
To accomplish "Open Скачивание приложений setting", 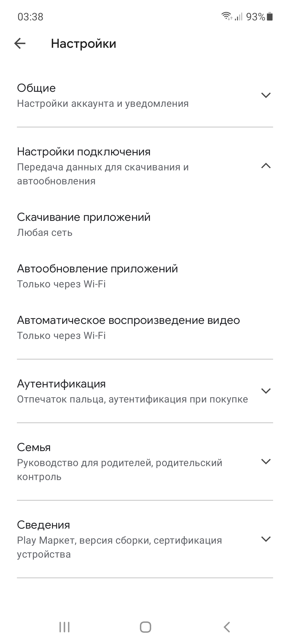I will 145,225.
